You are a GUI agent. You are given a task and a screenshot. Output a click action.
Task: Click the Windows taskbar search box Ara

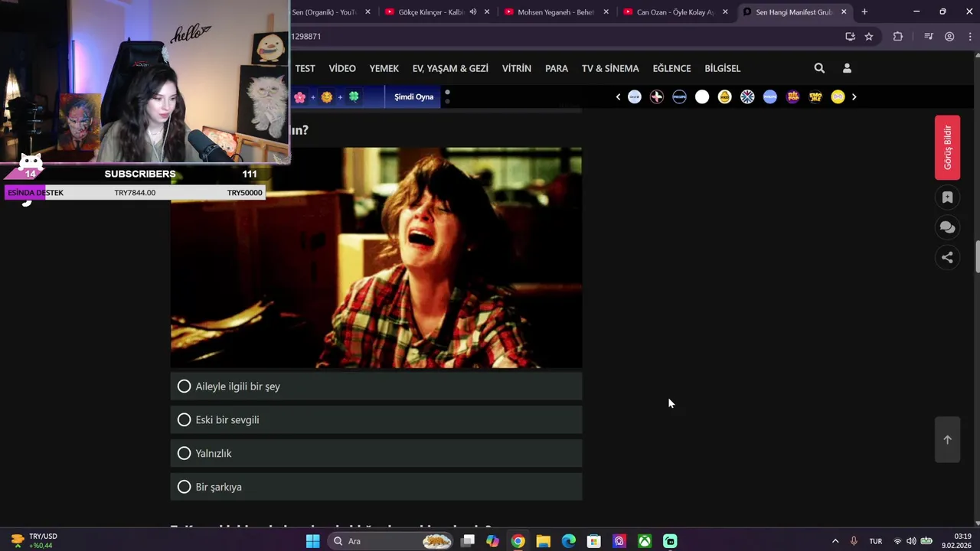(x=390, y=541)
